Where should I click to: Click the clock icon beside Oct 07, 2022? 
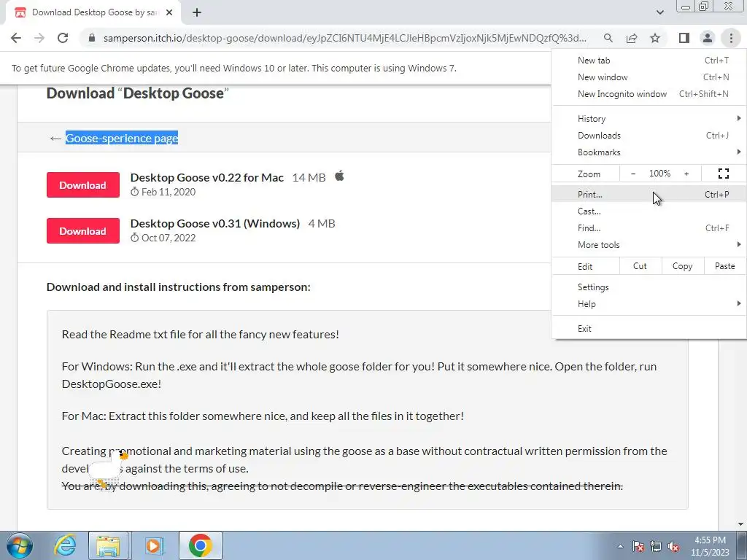[135, 238]
